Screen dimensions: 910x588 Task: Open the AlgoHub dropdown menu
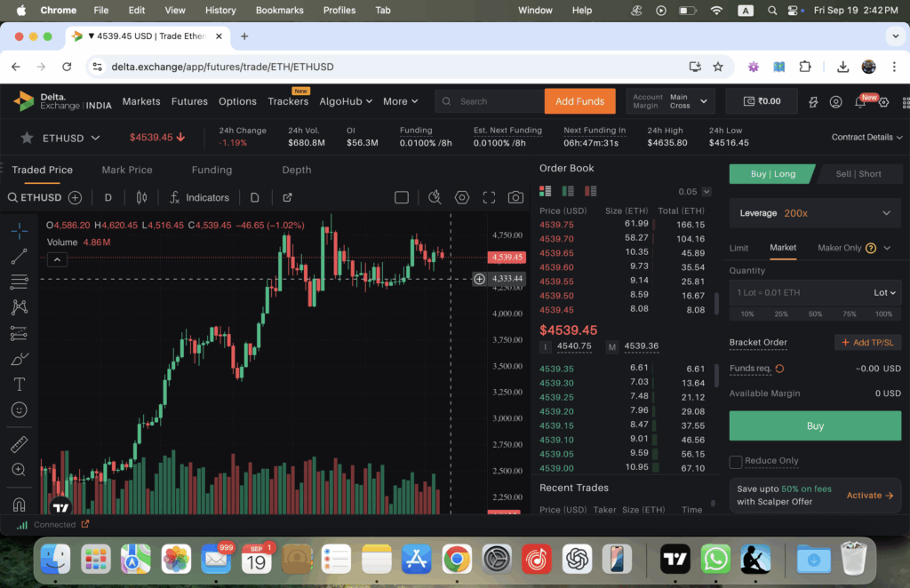346,101
